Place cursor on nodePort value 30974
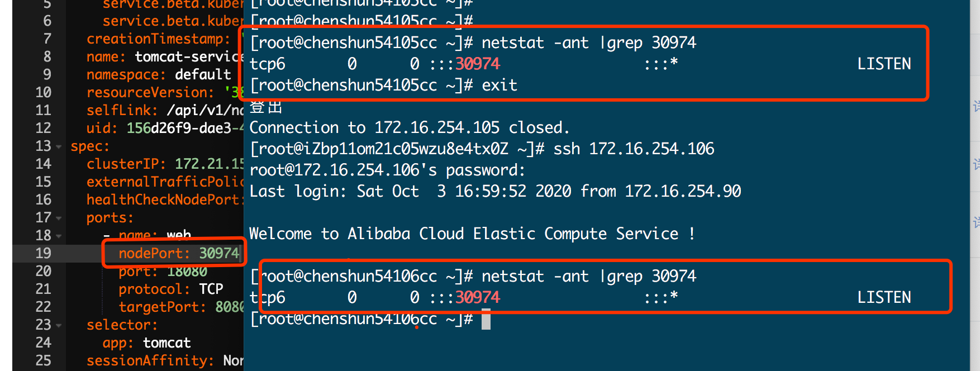This screenshot has width=980, height=371. tap(219, 253)
